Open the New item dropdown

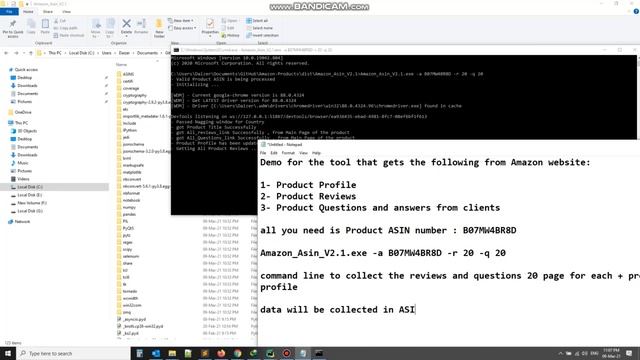pyautogui.click(x=181, y=20)
